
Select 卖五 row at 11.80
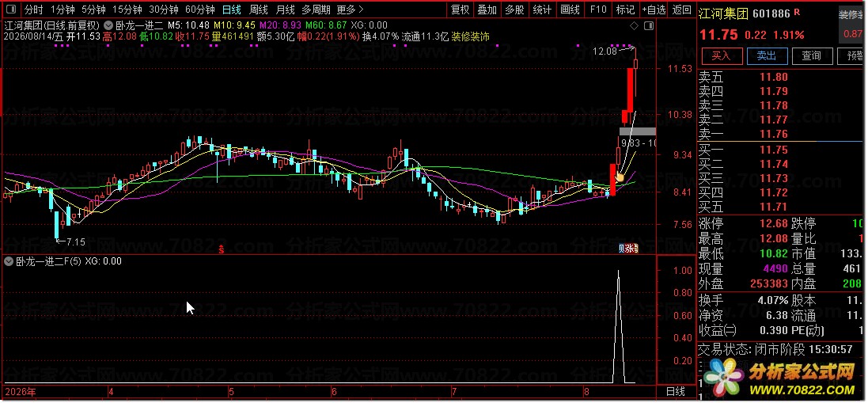[780, 77]
